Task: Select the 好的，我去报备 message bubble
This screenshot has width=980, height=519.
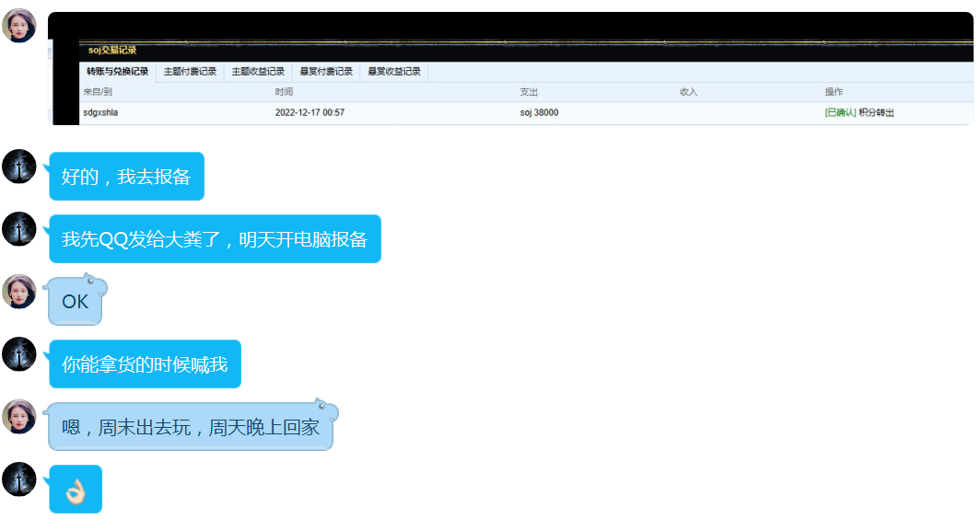Action: [126, 177]
